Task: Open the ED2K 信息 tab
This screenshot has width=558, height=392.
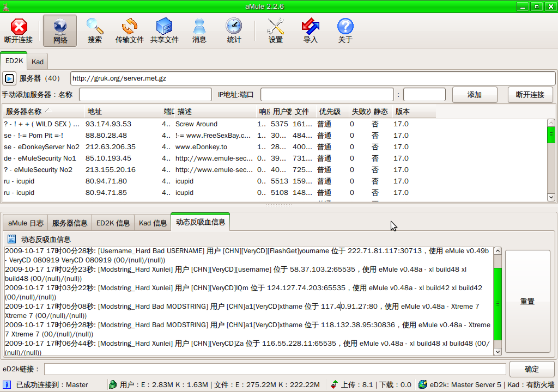Action: tap(113, 223)
